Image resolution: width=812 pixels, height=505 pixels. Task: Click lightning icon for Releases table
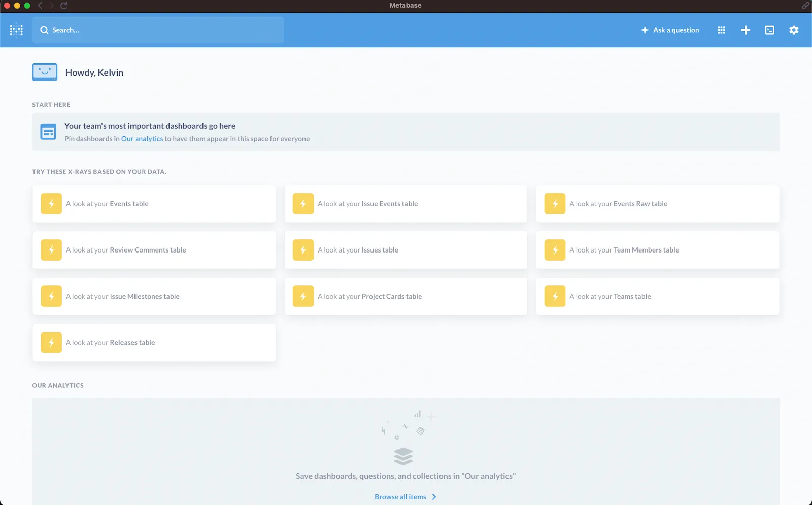tap(51, 343)
